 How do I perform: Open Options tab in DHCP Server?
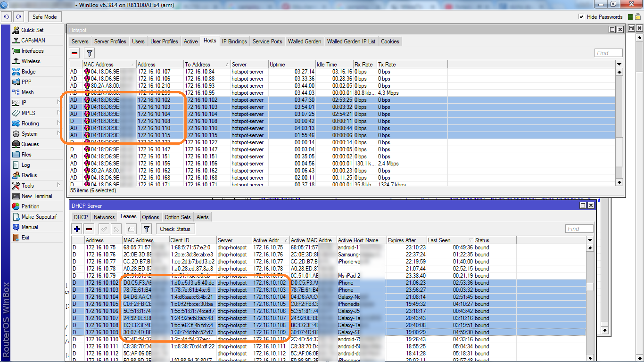click(150, 217)
